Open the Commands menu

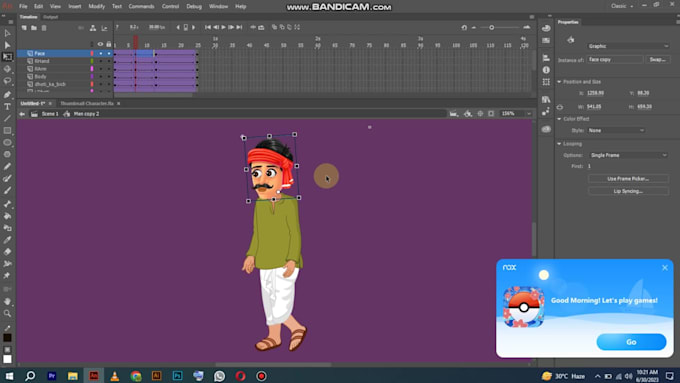point(141,7)
